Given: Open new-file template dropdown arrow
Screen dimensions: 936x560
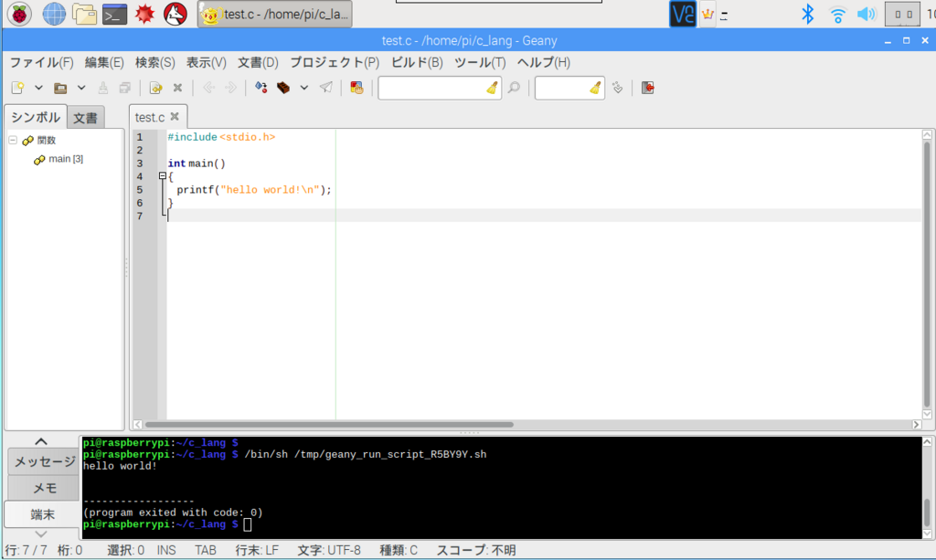Looking at the screenshot, I should coord(38,89).
